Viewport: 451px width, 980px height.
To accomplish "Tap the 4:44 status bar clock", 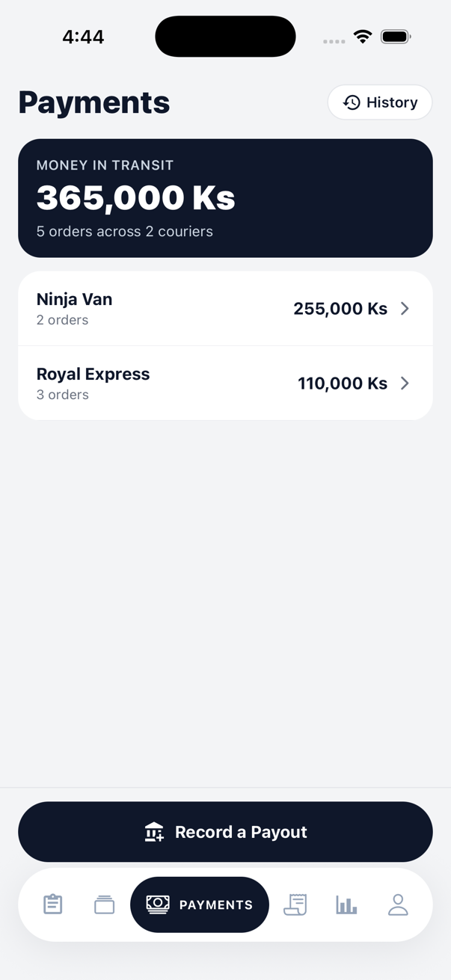I will 83,36.
